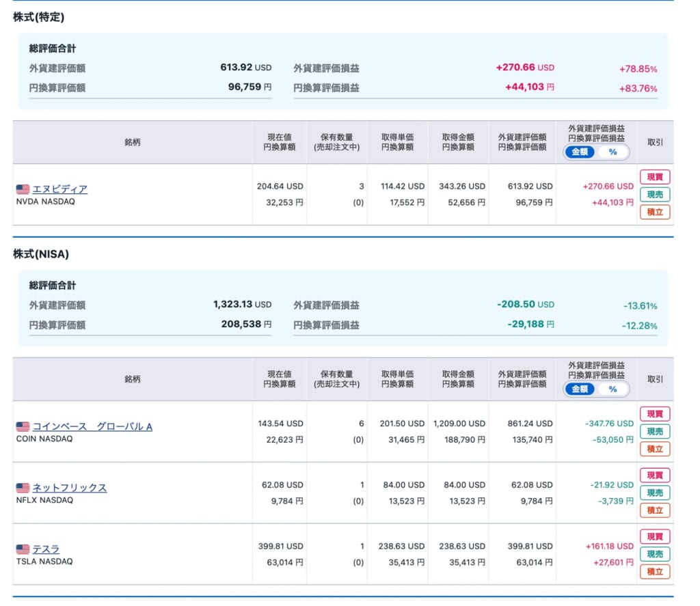Click 積立 button for TSLA
The image size is (700, 606).
655,572
